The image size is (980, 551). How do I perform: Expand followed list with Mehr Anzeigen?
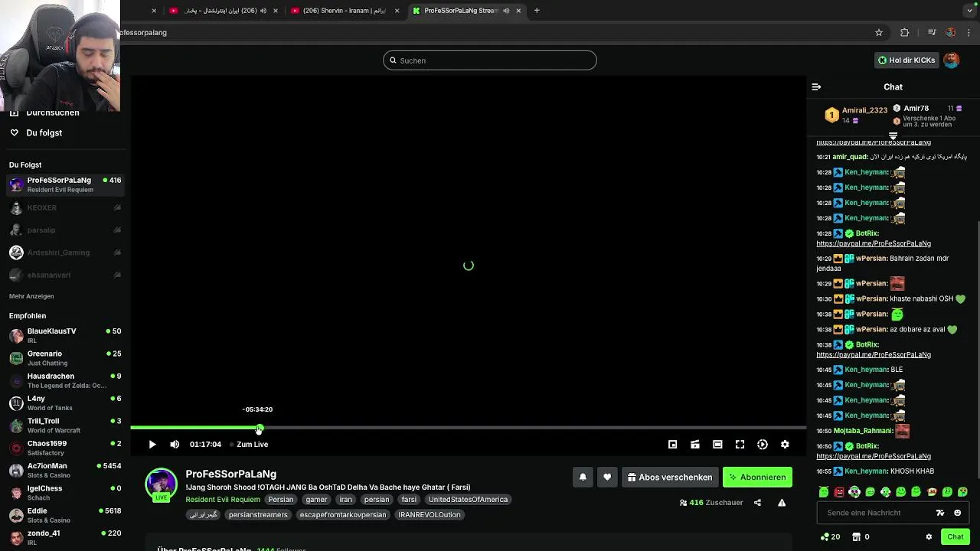(x=31, y=296)
